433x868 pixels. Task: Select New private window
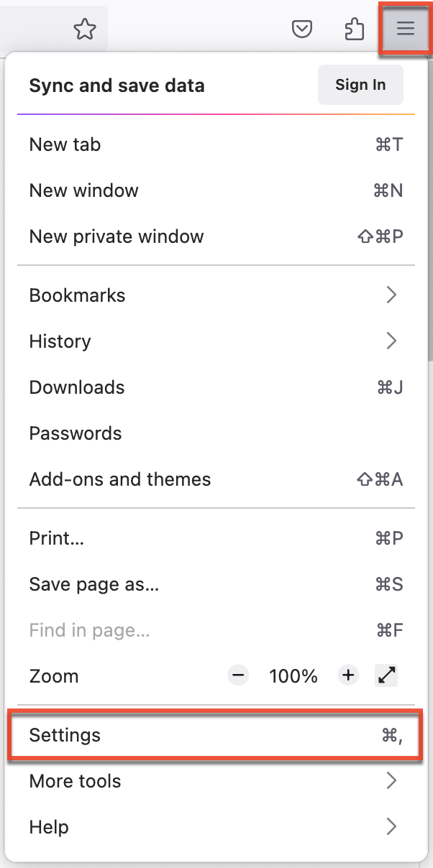tap(117, 236)
